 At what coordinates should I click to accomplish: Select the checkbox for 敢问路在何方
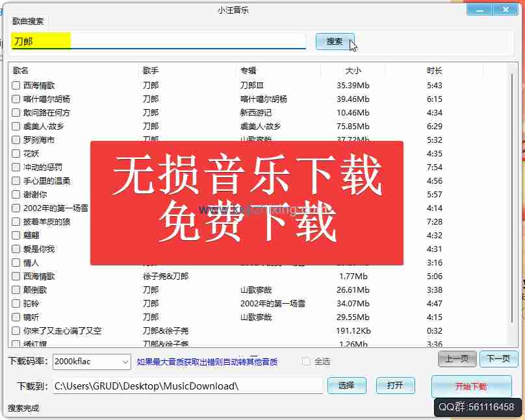click(16, 113)
